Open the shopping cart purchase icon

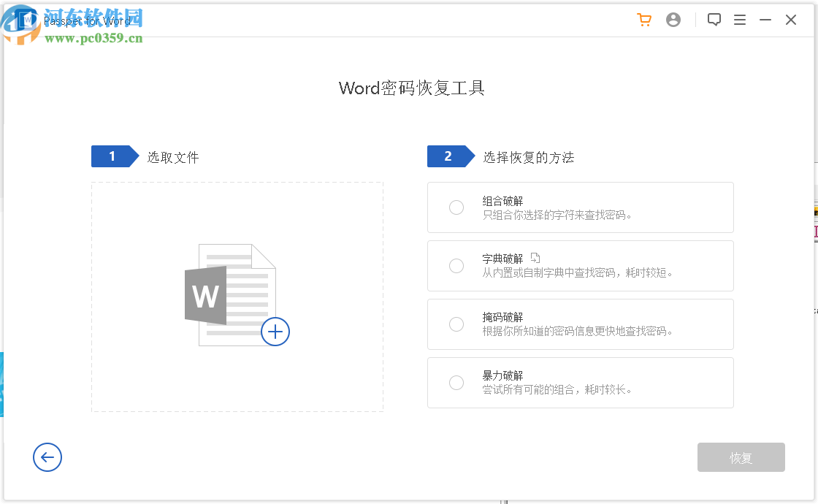(644, 20)
